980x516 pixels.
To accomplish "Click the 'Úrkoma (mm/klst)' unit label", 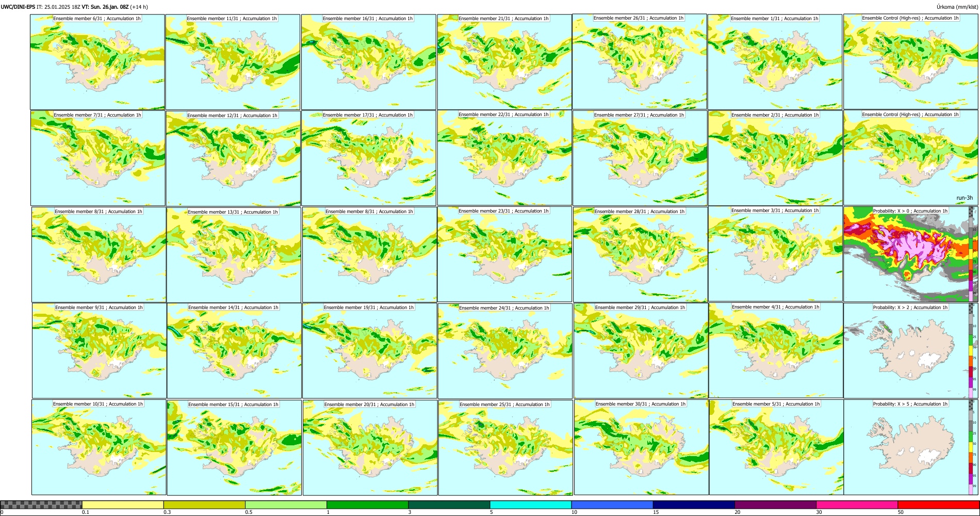I will (x=957, y=7).
